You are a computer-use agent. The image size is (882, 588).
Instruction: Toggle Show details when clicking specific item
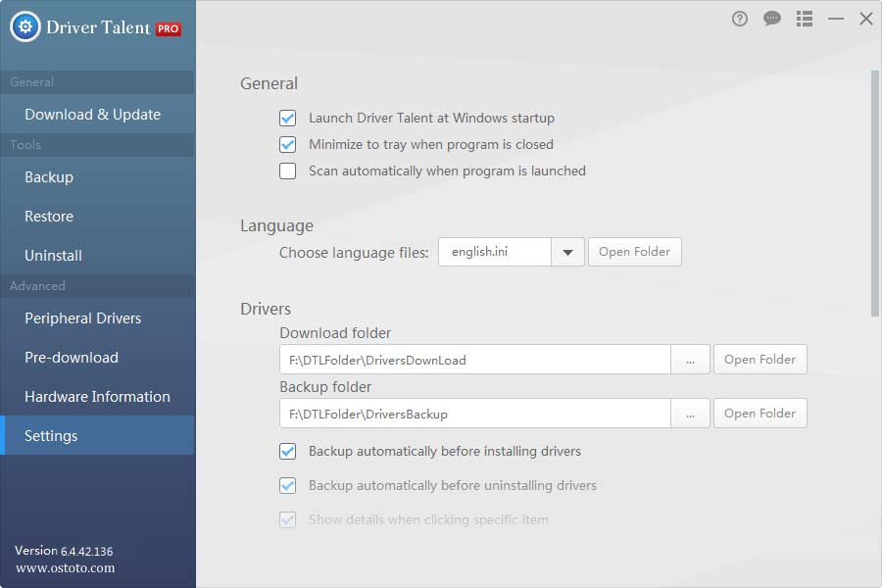click(x=287, y=520)
